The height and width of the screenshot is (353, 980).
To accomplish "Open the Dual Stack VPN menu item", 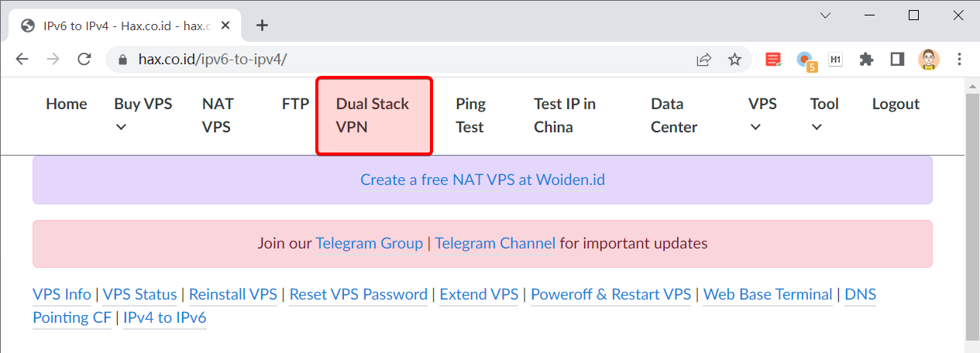I will (x=373, y=115).
